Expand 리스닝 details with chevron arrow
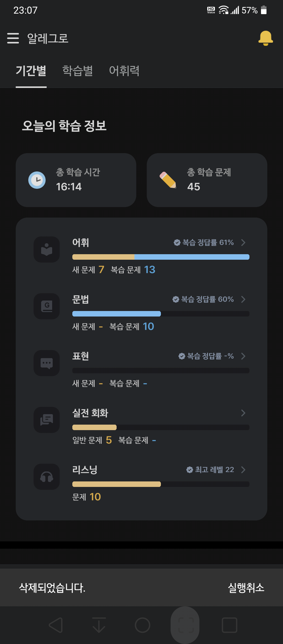 tap(243, 470)
